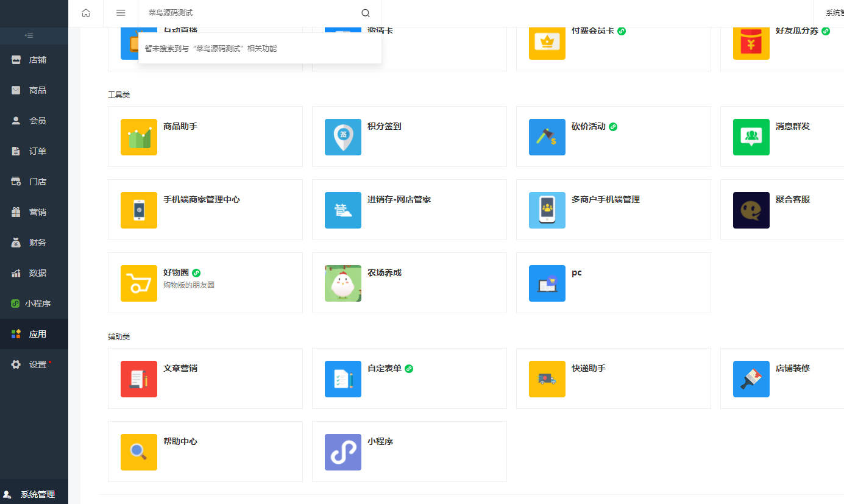The width and height of the screenshot is (844, 504).
Task: Open 系统管理 at sidebar bottom
Action: click(34, 494)
